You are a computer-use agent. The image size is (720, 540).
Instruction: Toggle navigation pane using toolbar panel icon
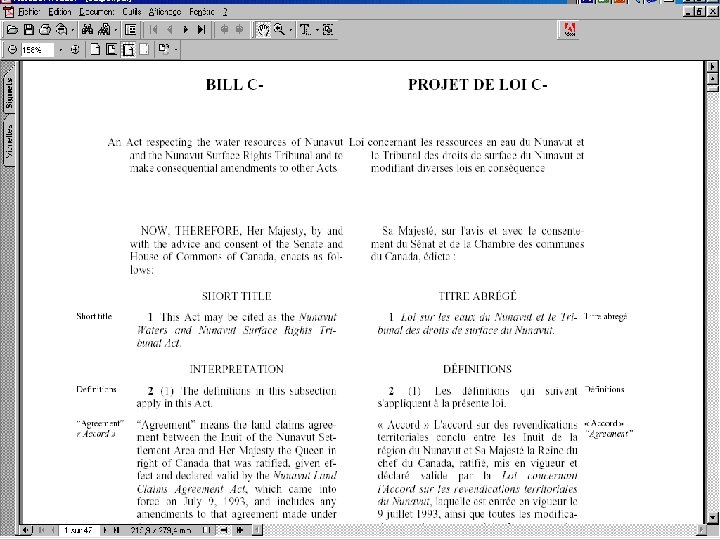(131, 30)
